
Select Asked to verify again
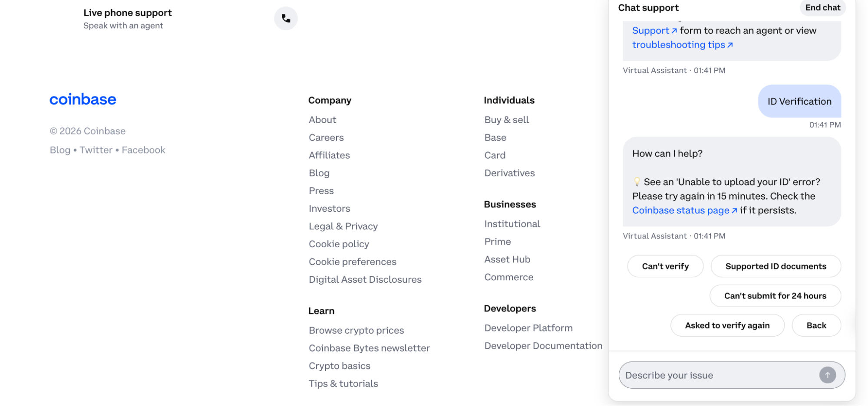727,325
